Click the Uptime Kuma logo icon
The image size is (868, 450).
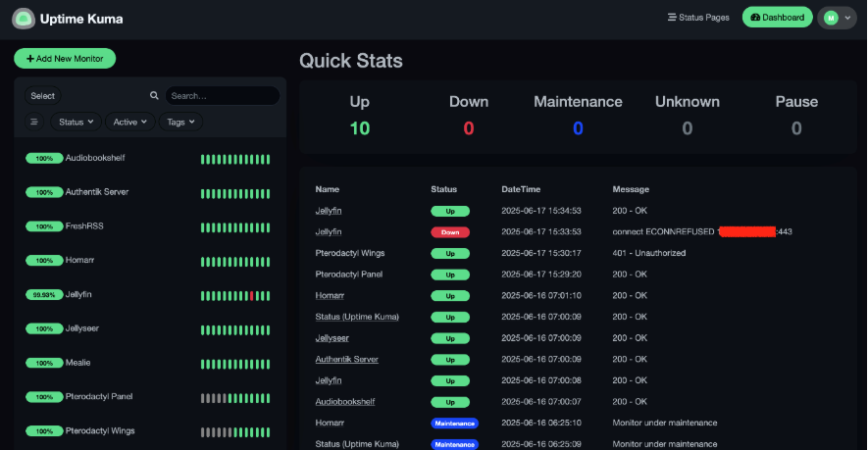point(24,18)
